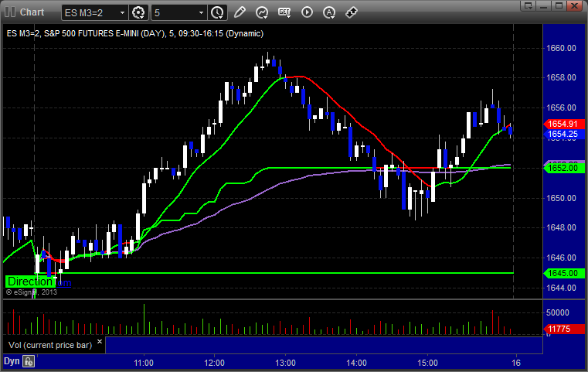Close the Vol (current price bar) pane
Screen dimensions: 588x372
pos(100,342)
